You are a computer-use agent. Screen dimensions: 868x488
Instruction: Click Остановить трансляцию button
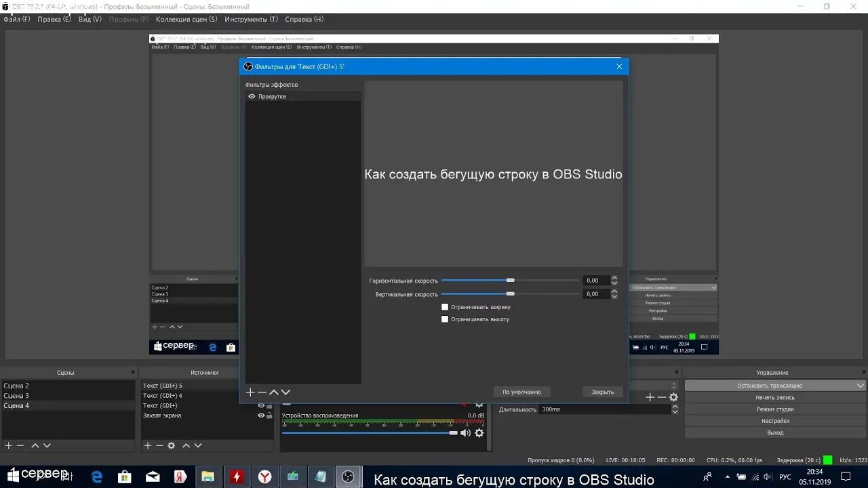pyautogui.click(x=770, y=386)
